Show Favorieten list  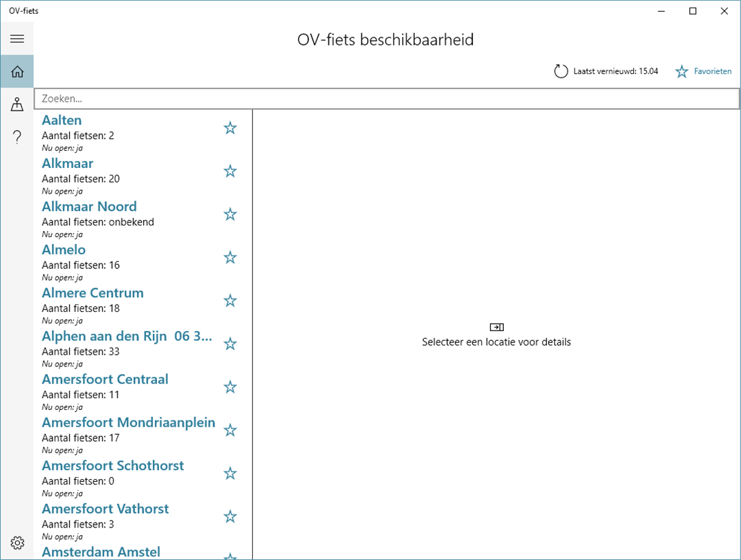703,71
